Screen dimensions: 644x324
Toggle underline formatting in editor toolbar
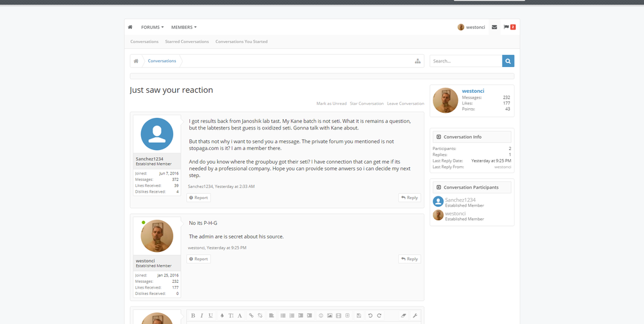211,316
